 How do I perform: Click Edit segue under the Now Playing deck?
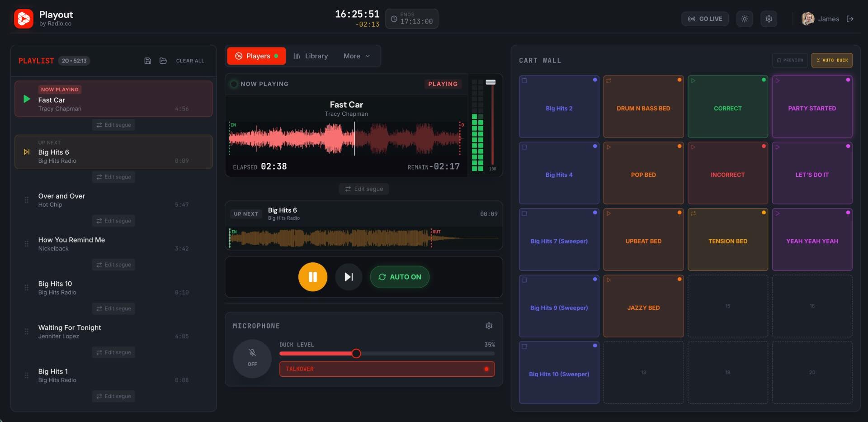364,189
